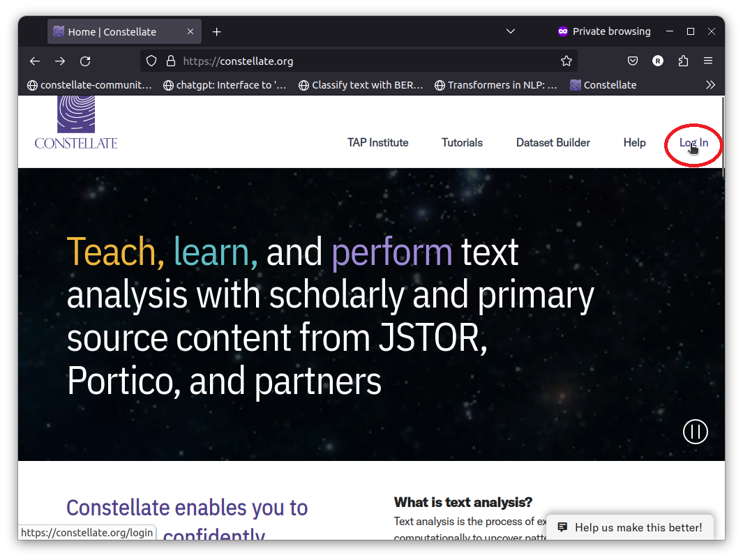Open the Extensions puzzle icon
This screenshot has height=560, width=743.
point(683,61)
